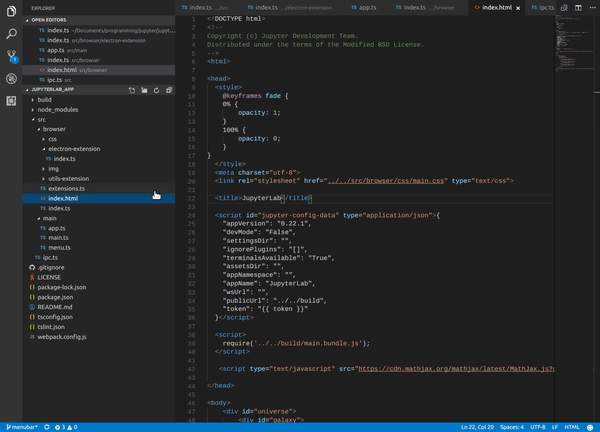Change language mode via HTML status item
The image size is (600, 432).
(572, 427)
